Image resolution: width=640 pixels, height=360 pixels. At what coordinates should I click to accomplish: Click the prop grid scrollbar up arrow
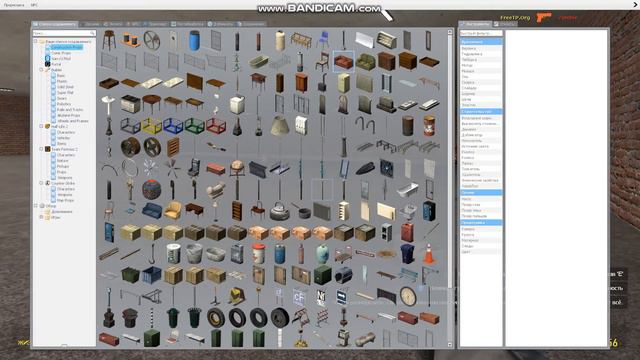click(x=450, y=32)
